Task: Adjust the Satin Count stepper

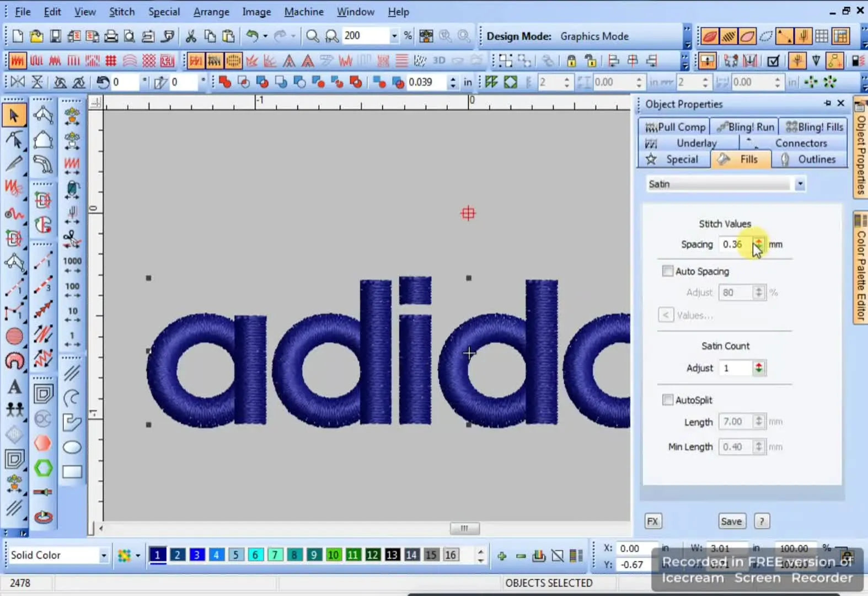Action: 759,368
